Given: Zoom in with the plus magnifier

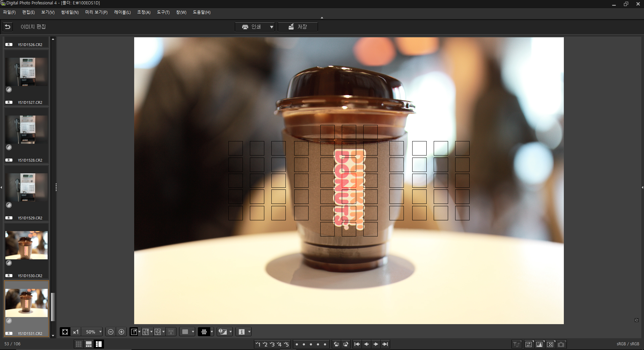Looking at the screenshot, I should point(121,332).
